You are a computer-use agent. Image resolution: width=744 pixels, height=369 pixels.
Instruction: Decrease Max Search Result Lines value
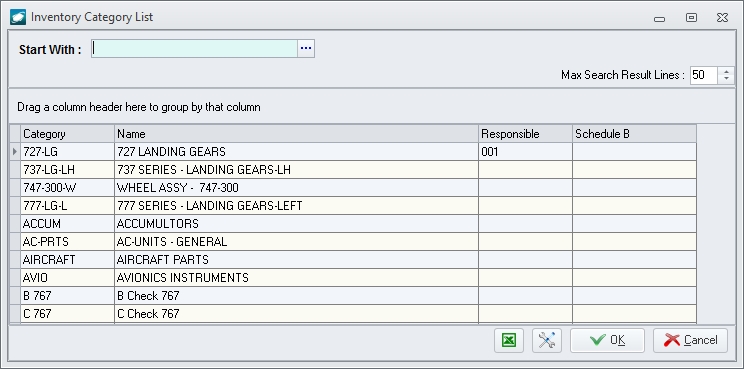pyautogui.click(x=726, y=79)
